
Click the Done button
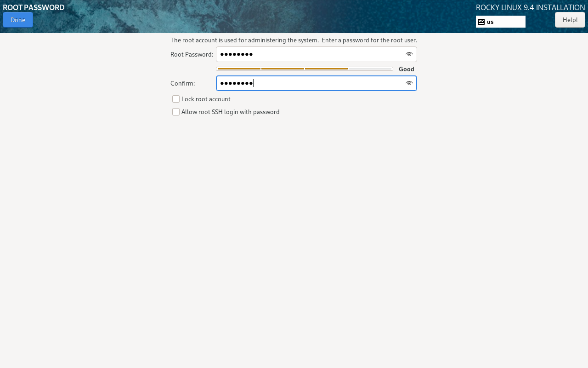18,20
